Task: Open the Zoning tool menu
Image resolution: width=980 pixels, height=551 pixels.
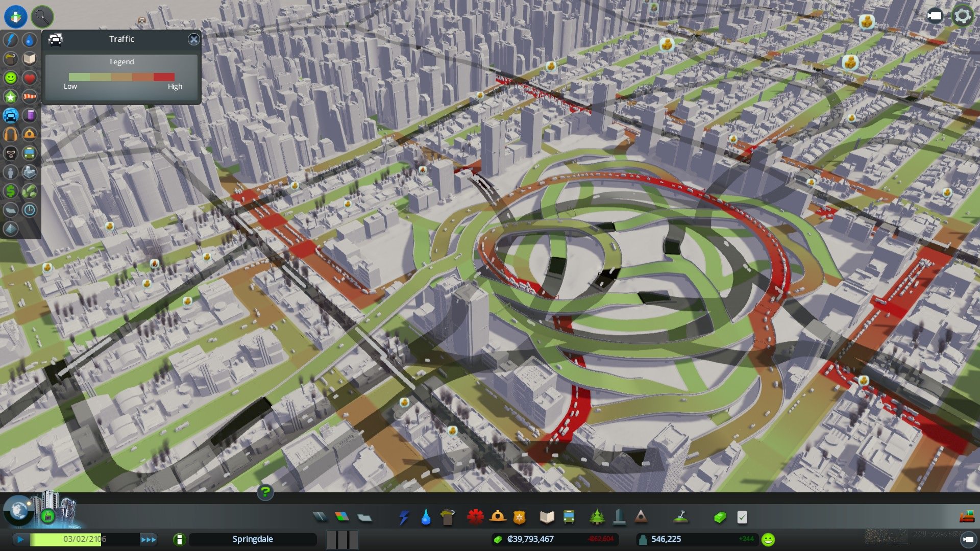Action: coord(342,517)
